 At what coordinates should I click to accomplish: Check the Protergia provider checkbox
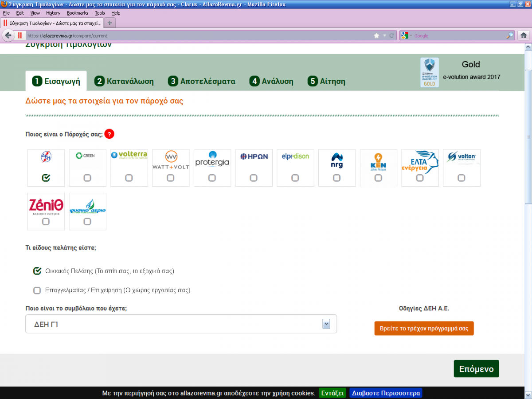click(212, 178)
